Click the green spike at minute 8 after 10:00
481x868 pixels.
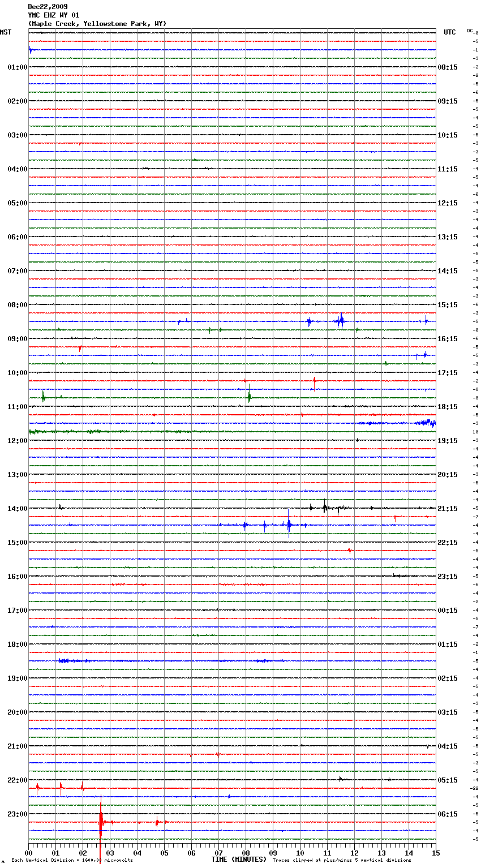pyautogui.click(x=249, y=394)
